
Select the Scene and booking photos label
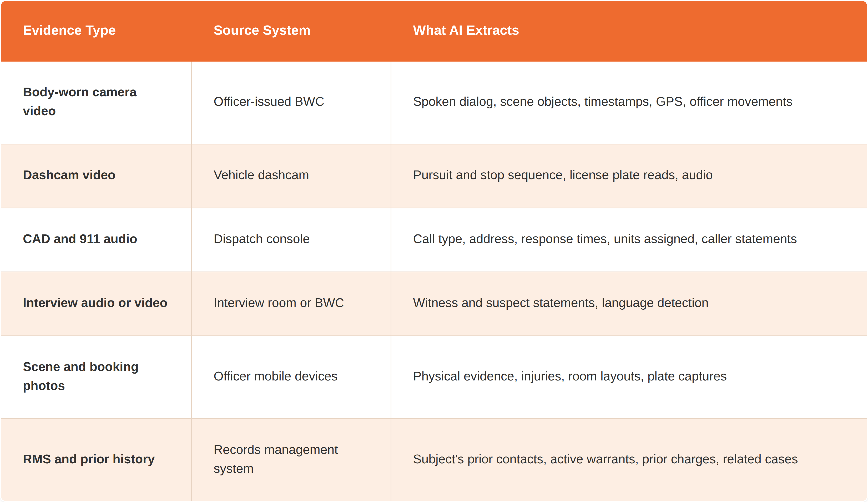[x=80, y=376]
